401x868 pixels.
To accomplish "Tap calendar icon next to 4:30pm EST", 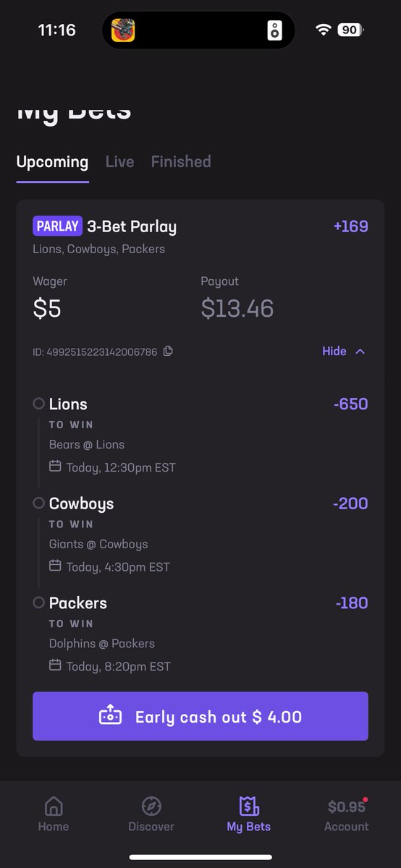I will tap(55, 566).
